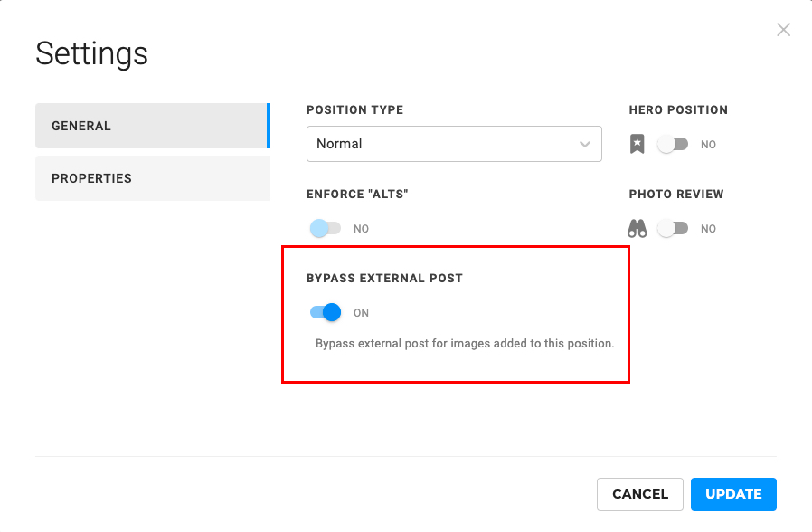Click the Photo Review heading text

coord(676,195)
